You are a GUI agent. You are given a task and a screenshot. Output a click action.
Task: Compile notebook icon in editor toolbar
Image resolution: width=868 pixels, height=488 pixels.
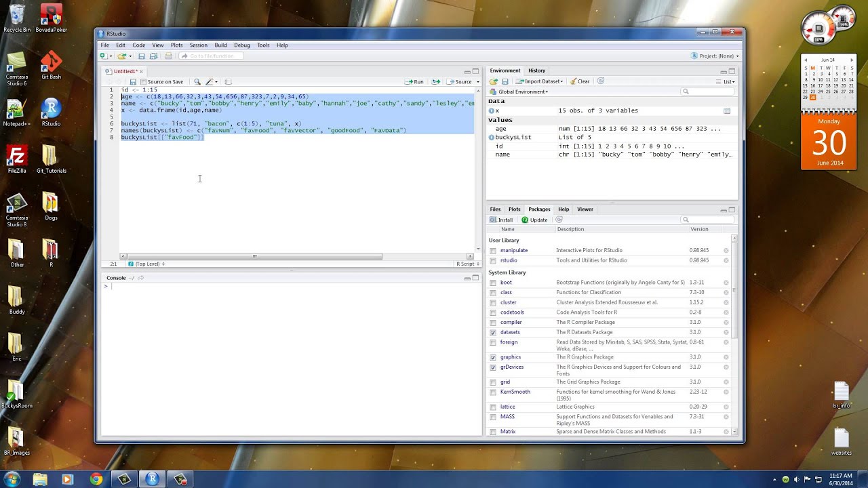[229, 81]
